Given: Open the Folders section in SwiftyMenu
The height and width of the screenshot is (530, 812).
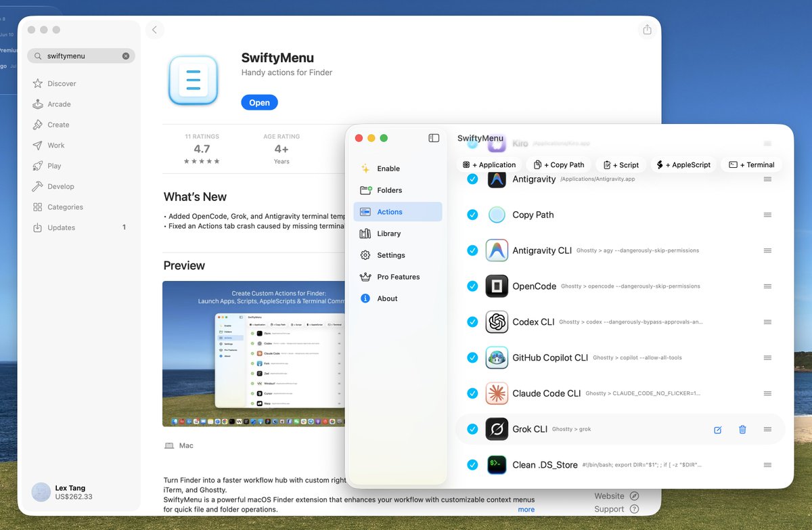Looking at the screenshot, I should coord(398,190).
